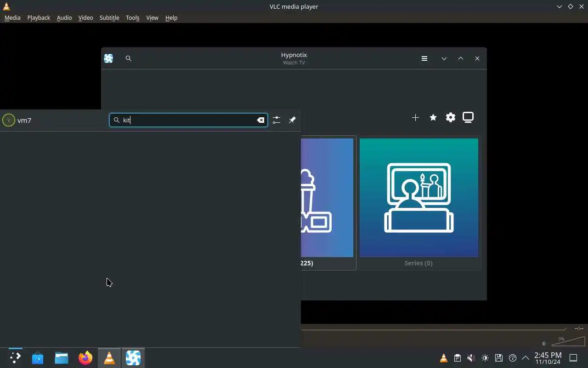
Task: Open the Subtitle menu in VLC
Action: coord(109,17)
